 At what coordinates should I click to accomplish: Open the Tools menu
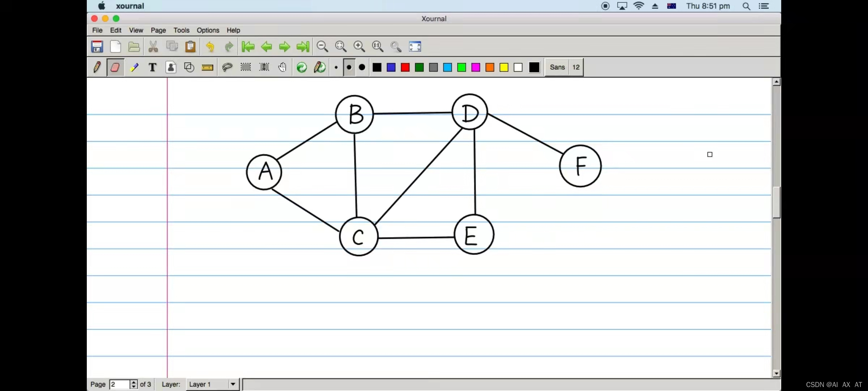coord(181,30)
